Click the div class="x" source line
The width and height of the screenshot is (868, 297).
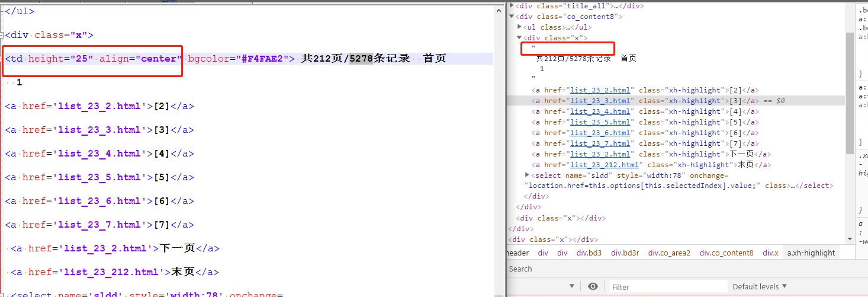49,35
